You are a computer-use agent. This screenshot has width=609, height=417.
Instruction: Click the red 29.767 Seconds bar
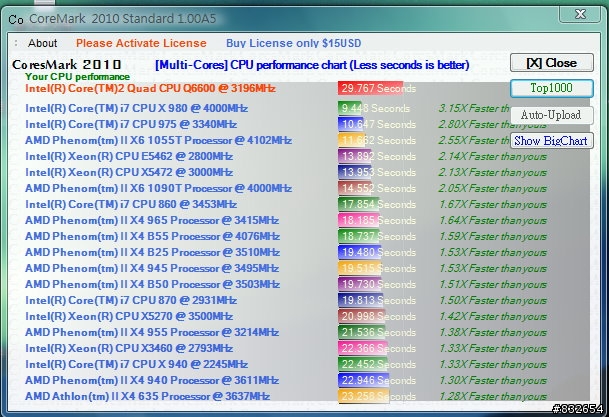(371, 88)
